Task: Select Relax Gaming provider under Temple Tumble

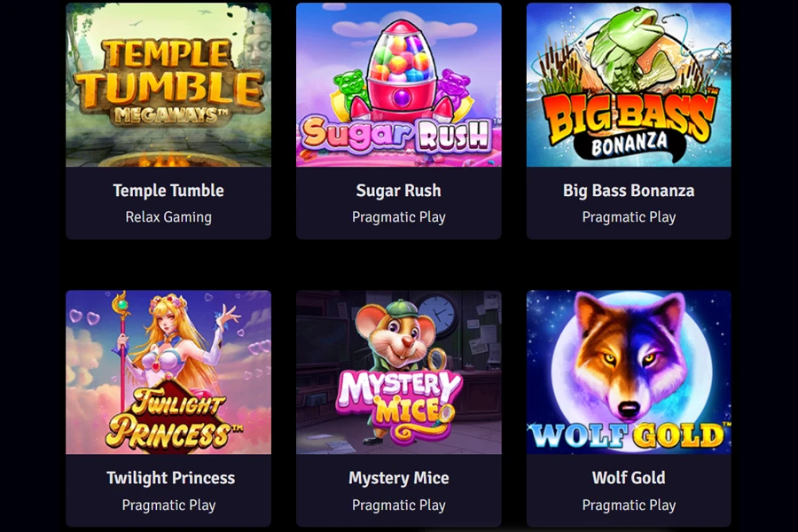Action: click(168, 217)
